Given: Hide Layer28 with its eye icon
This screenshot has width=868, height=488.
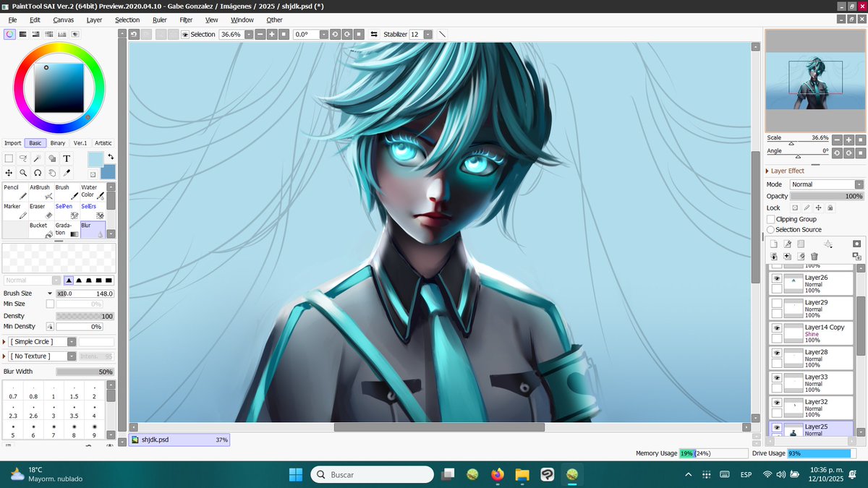Looking at the screenshot, I should (x=777, y=353).
